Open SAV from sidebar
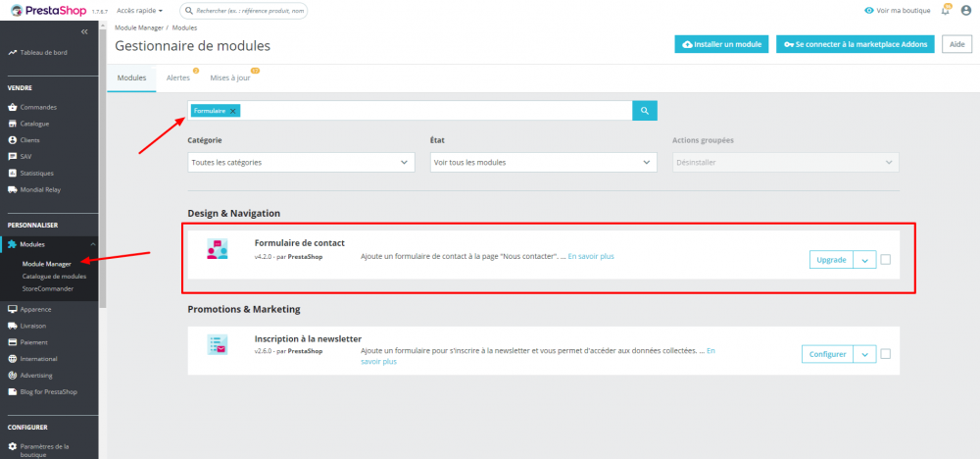Viewport: 980px width, 459px height. pos(21,156)
